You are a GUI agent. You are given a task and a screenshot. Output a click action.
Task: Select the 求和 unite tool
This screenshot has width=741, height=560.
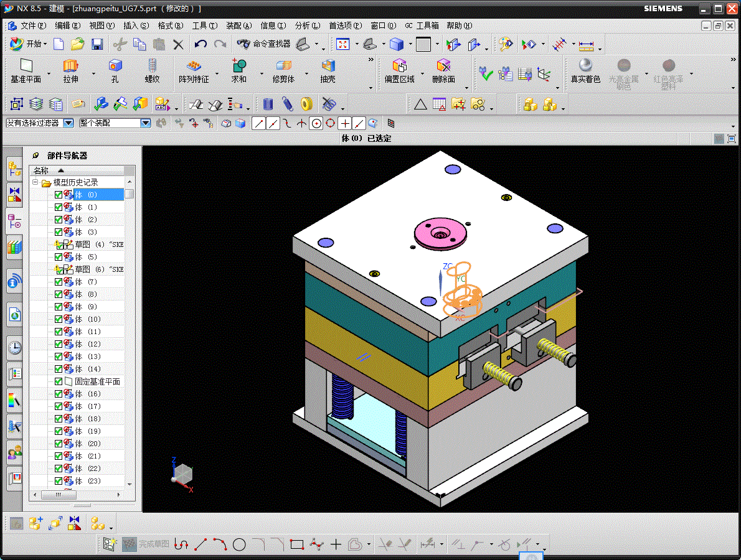coord(238,72)
